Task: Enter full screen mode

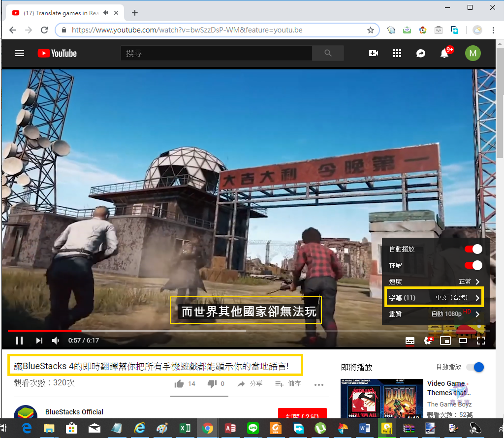Action: (x=480, y=341)
